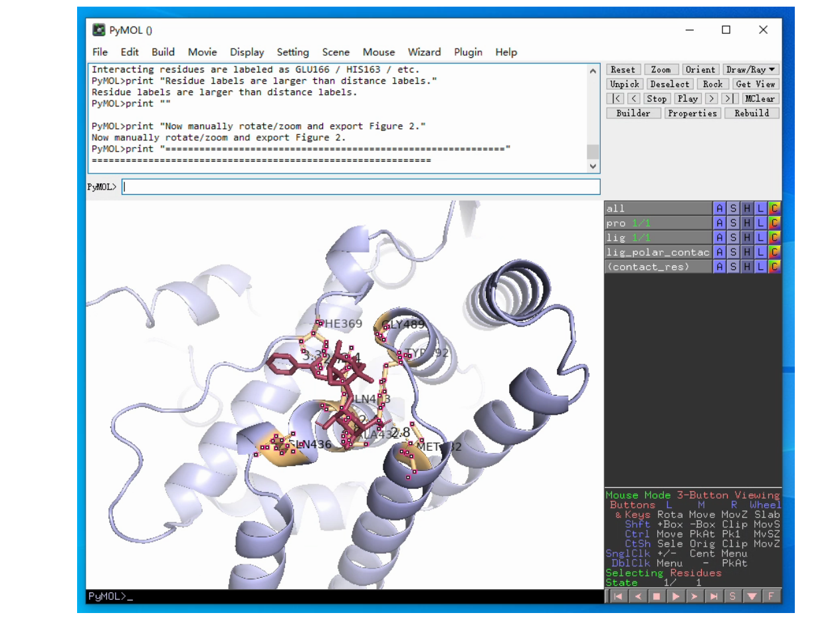This screenshot has height=625, width=840.
Task: Open the Mouse menu
Action: click(379, 52)
